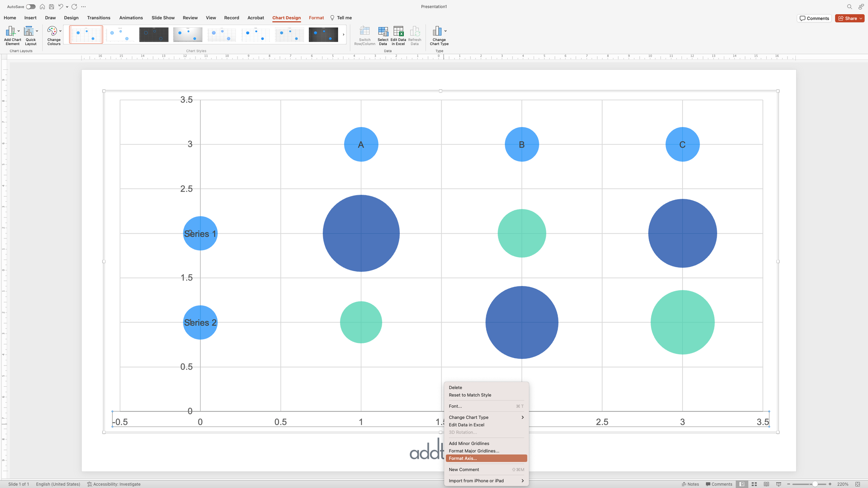Open Add Chart Element menu
Image resolution: width=868 pixels, height=488 pixels.
point(12,35)
